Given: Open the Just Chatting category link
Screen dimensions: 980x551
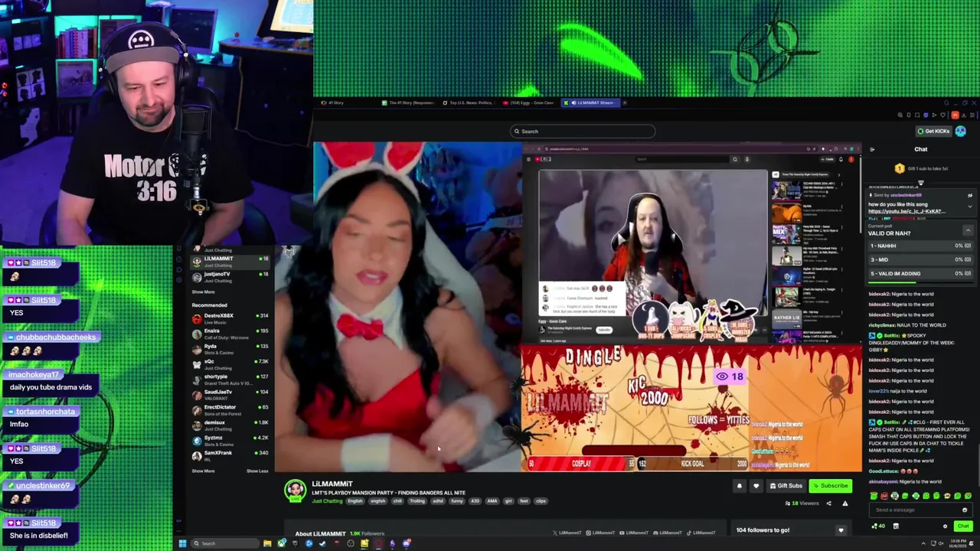Looking at the screenshot, I should tap(328, 501).
